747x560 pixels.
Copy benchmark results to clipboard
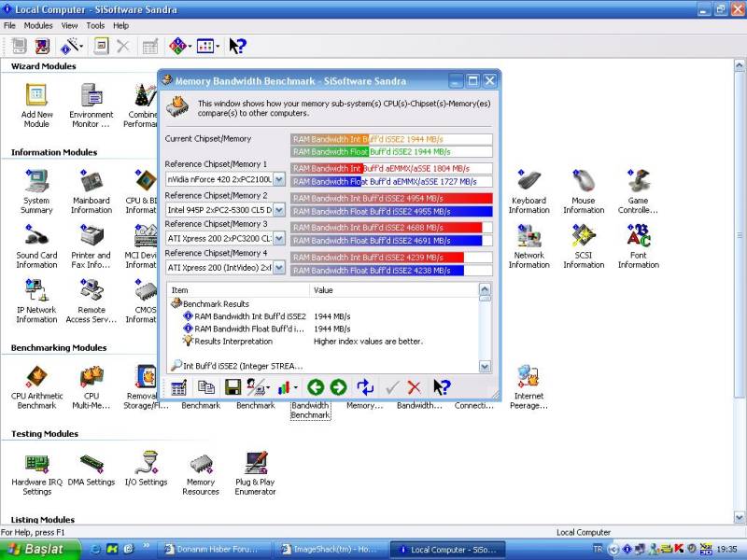coord(205,387)
